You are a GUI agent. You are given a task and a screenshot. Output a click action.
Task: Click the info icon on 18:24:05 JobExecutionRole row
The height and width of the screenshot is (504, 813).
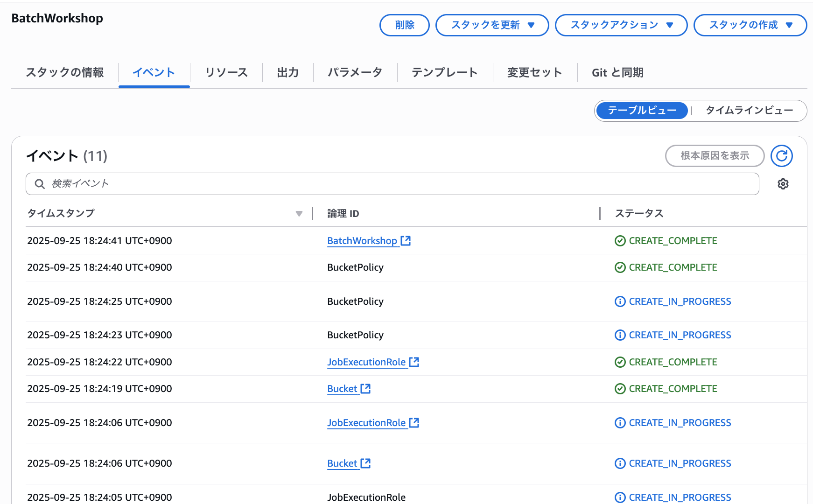[620, 497]
